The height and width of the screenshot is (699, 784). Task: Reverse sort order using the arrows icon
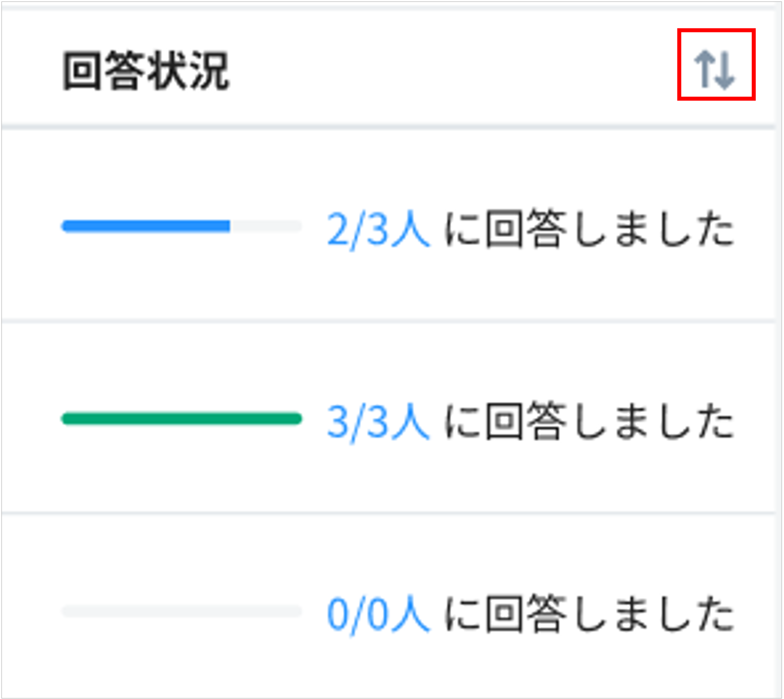[717, 67]
